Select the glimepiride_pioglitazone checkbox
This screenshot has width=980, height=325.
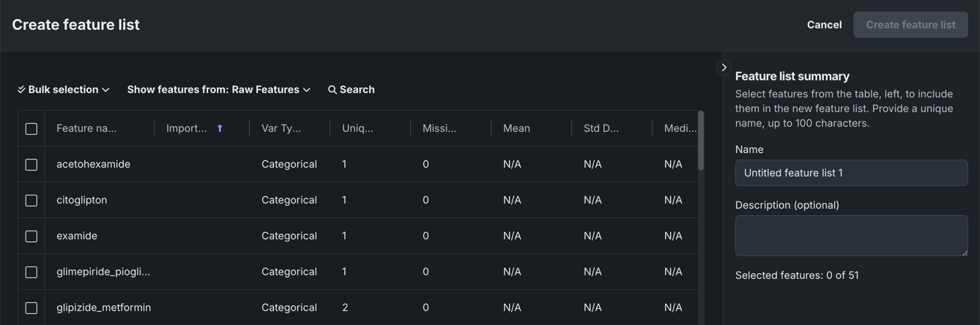click(31, 272)
